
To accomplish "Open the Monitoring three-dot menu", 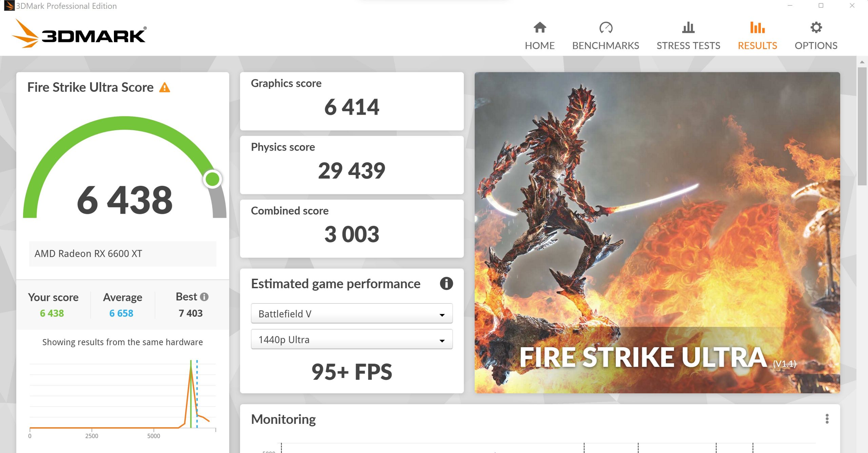I will (x=827, y=419).
